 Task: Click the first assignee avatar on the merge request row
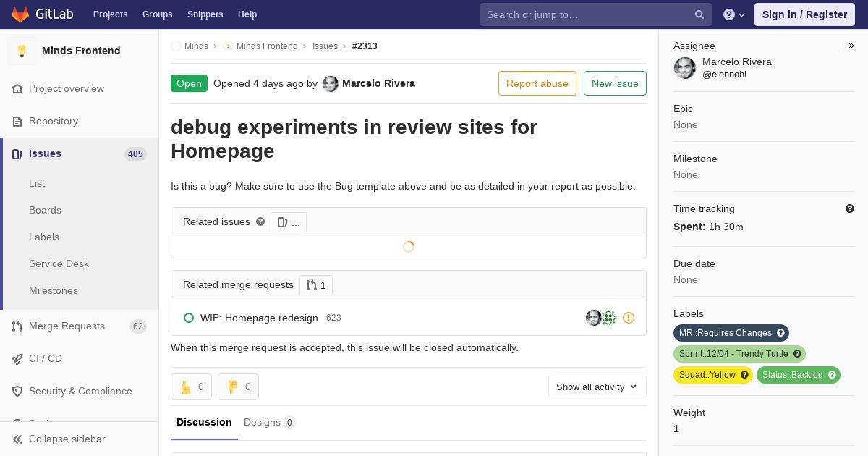[593, 318]
